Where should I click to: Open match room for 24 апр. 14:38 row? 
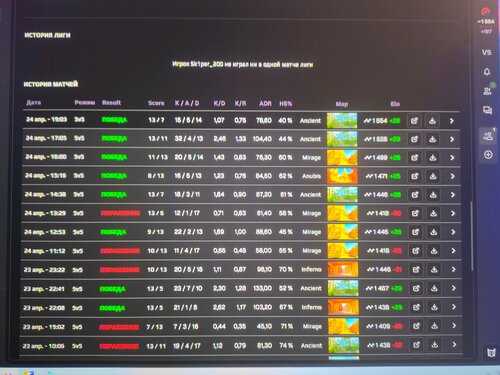[415, 195]
